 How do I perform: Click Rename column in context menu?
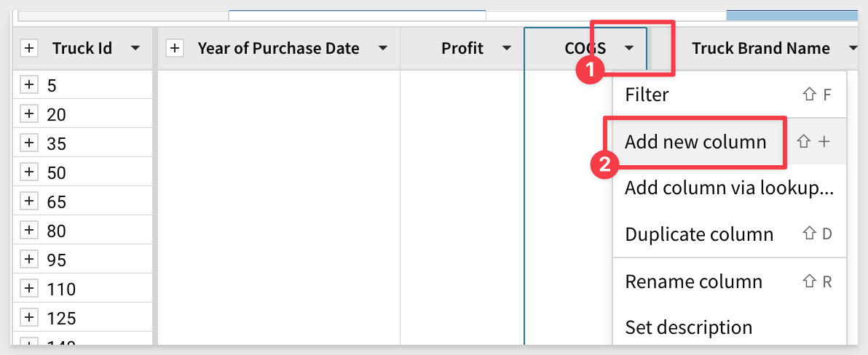click(x=693, y=282)
